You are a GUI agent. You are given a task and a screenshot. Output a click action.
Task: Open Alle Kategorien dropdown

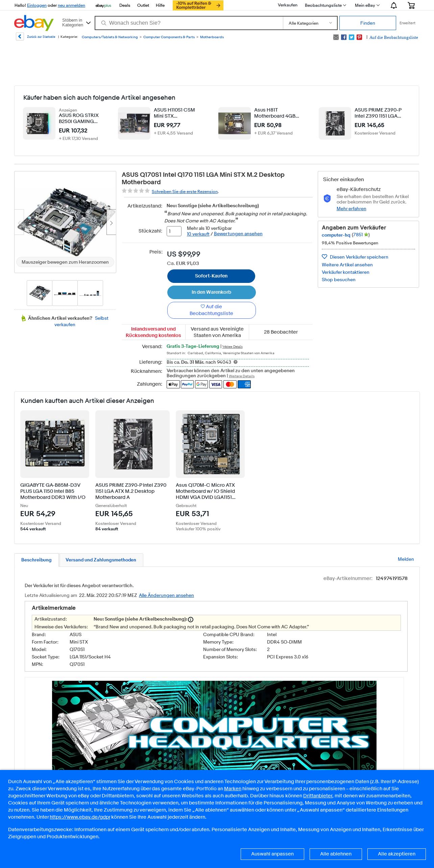[310, 23]
